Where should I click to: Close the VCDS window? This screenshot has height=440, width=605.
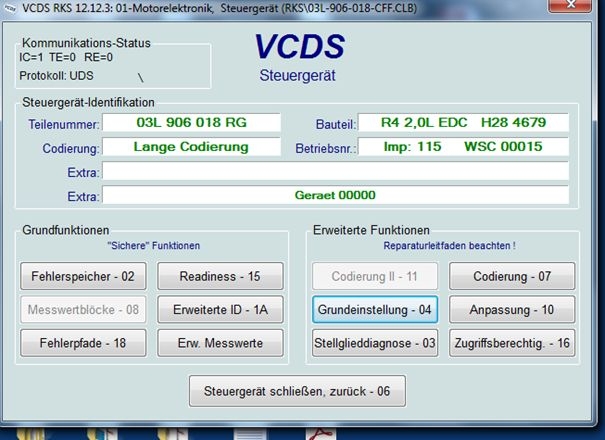[570, 5]
